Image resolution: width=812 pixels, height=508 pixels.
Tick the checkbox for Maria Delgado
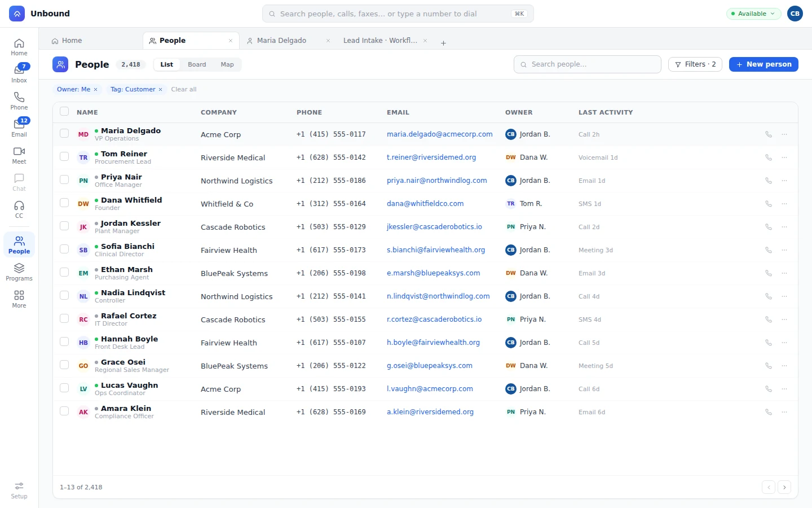point(64,134)
